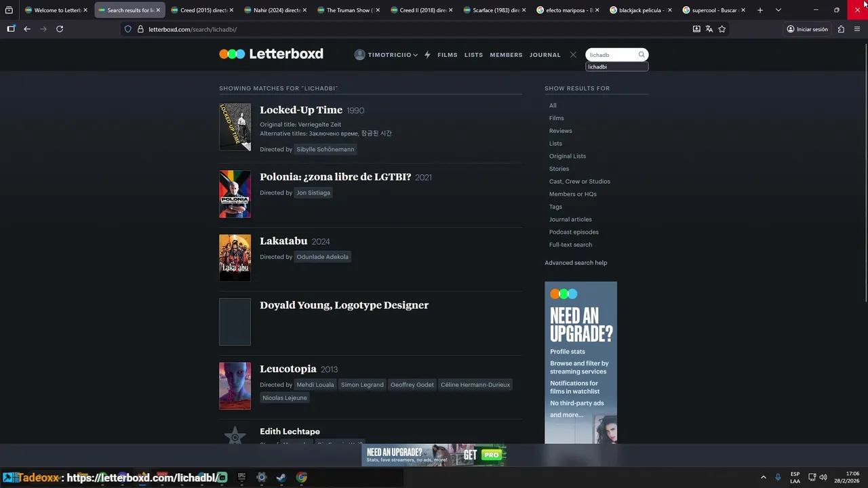Image resolution: width=868 pixels, height=488 pixels.
Task: Click director Simon Legrand
Action: (x=362, y=384)
